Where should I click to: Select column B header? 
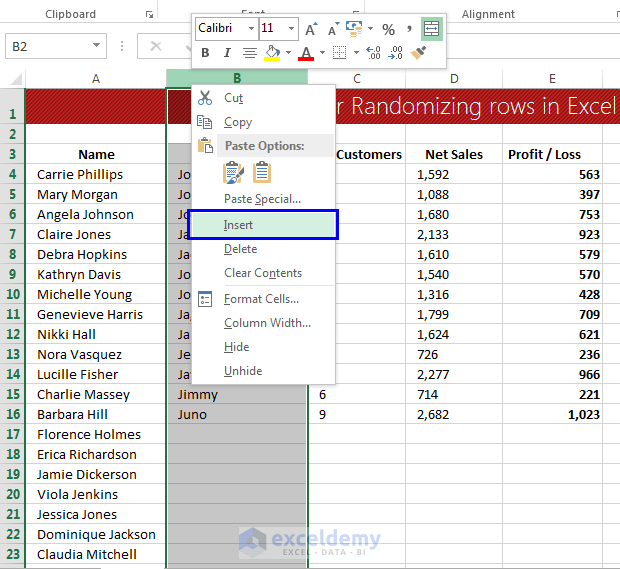click(237, 78)
